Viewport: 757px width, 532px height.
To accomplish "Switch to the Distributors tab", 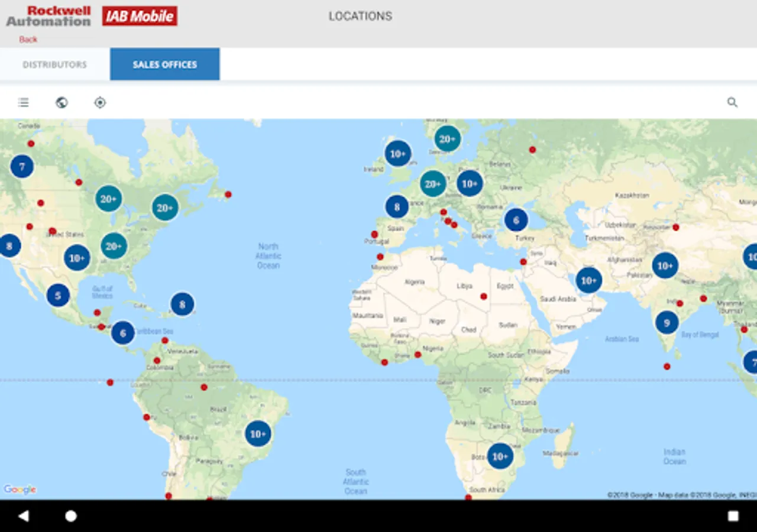I will [55, 64].
